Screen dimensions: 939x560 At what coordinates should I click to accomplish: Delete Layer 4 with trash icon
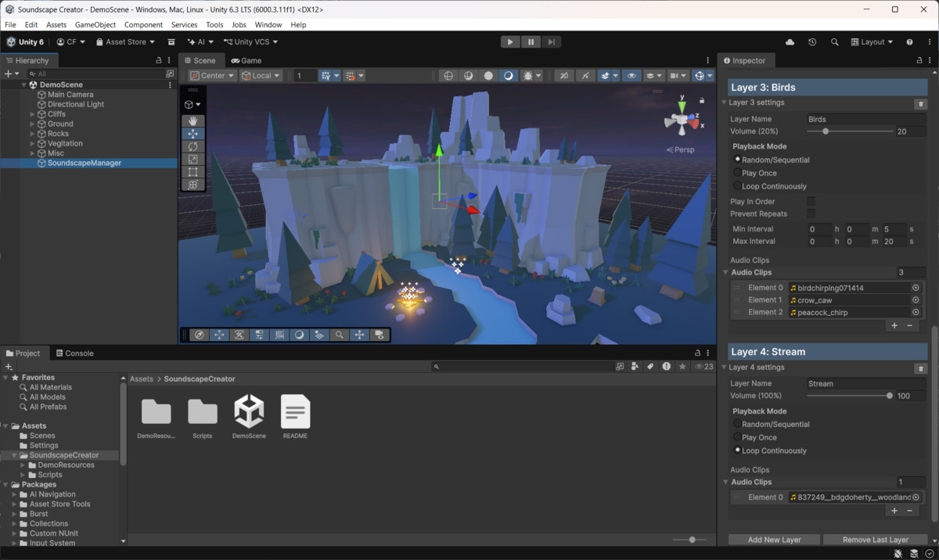tap(920, 368)
